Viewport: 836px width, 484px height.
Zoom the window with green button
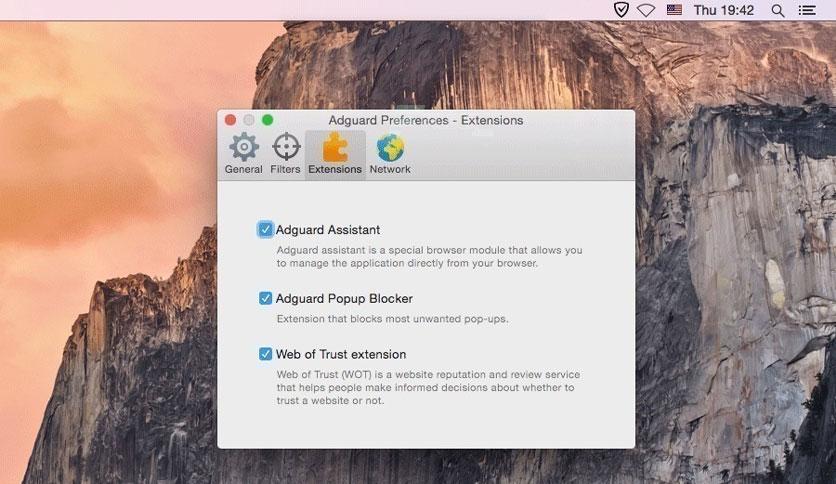[268, 120]
